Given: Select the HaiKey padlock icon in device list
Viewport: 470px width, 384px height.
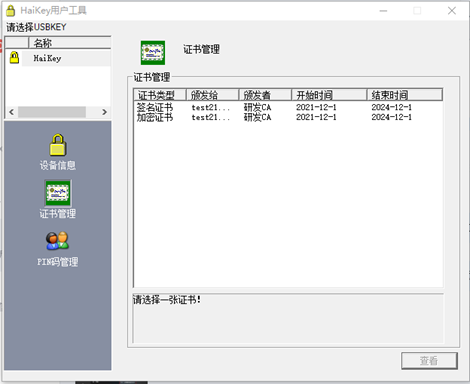Looking at the screenshot, I should coord(14,58).
